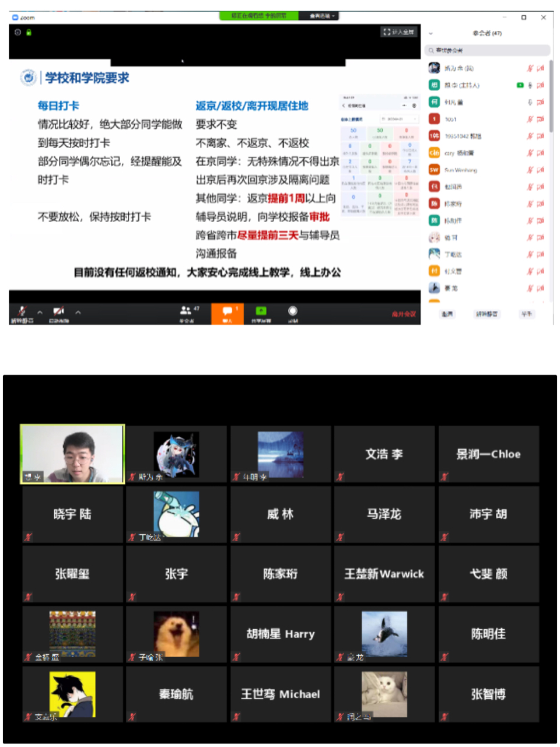Click the 解除静音 button in participants panel
The height and width of the screenshot is (747, 560).
[x=487, y=314]
